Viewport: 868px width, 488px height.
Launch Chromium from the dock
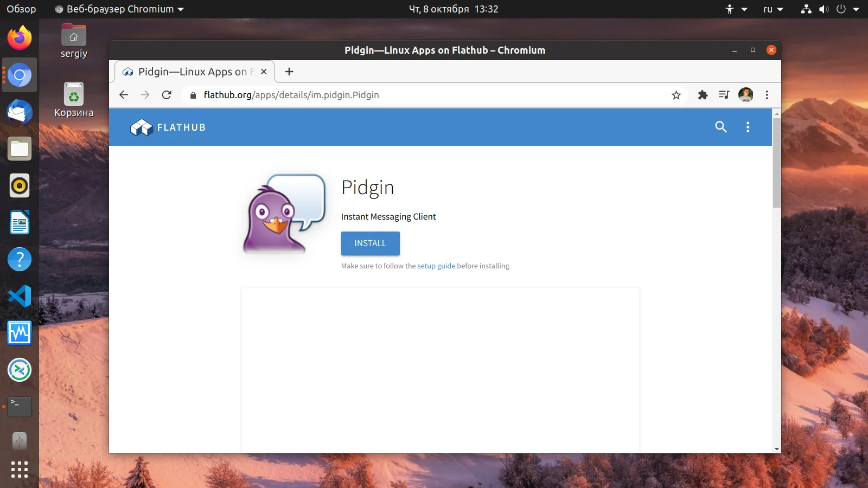click(x=20, y=75)
